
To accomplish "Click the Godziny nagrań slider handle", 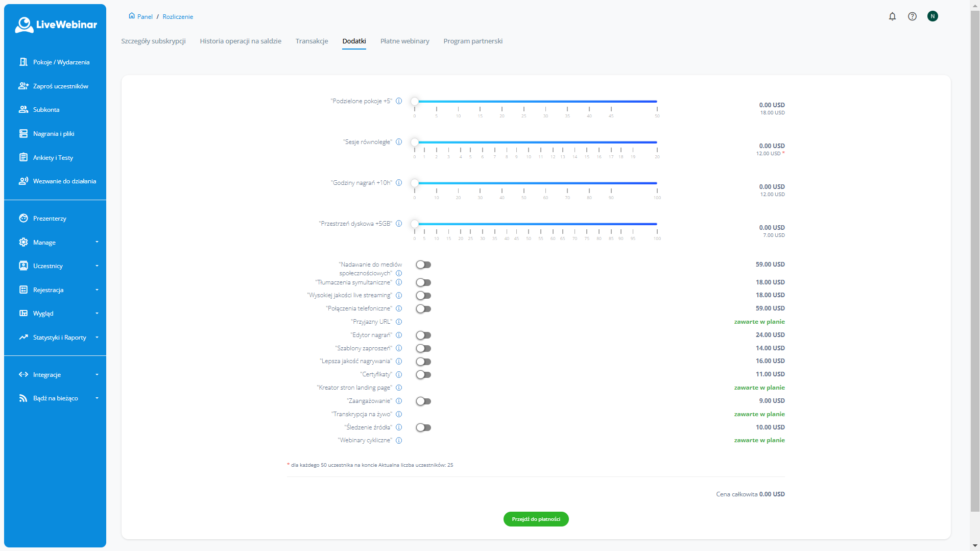I will coord(415,183).
